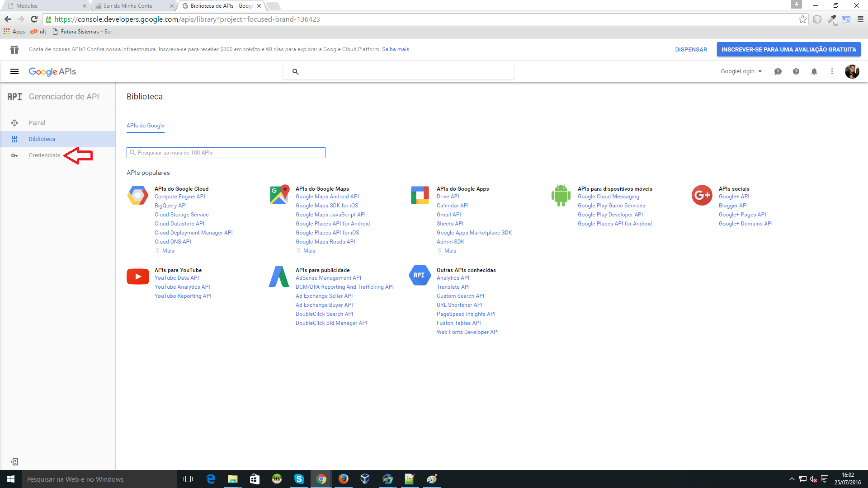The image size is (868, 488).
Task: Open Firefox from the taskbar
Action: pos(343,479)
